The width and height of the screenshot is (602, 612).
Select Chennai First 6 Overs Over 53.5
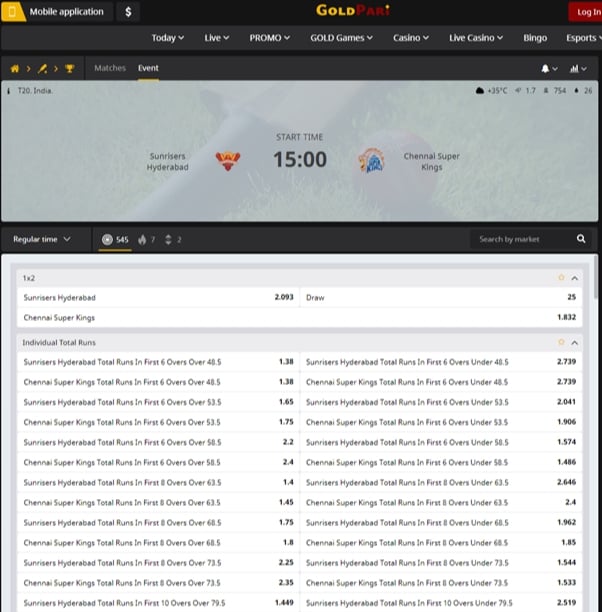(158, 422)
